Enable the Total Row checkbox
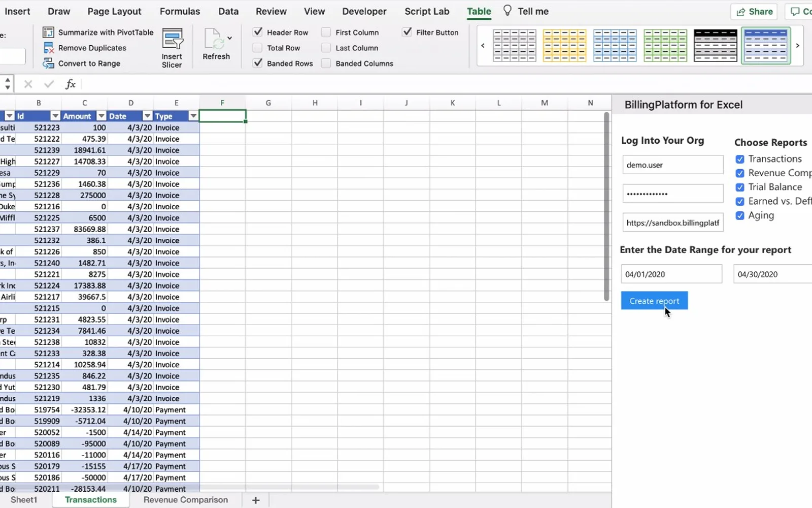This screenshot has height=508, width=812. [x=258, y=48]
